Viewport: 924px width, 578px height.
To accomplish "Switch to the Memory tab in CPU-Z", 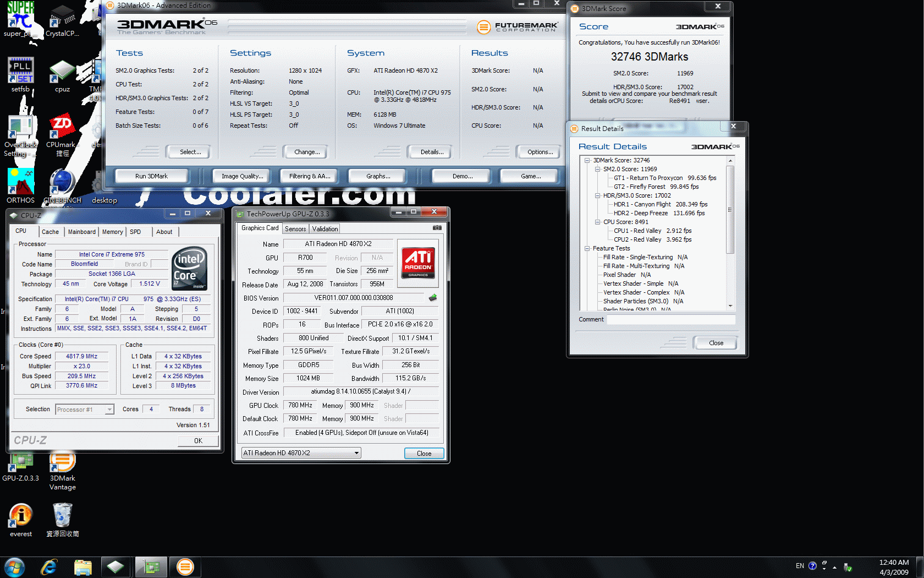I will (x=112, y=232).
